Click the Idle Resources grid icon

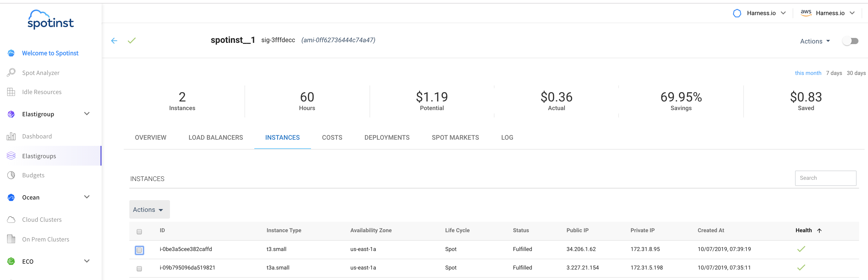tap(11, 92)
